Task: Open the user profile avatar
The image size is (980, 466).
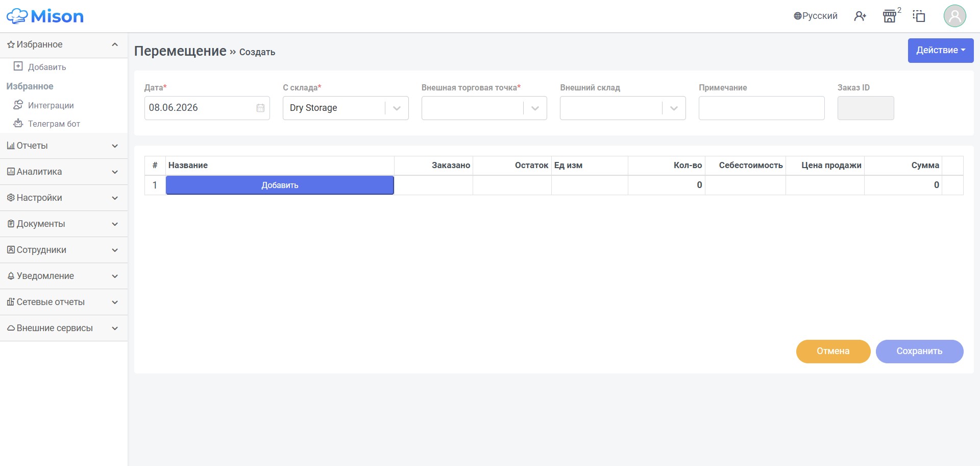Action: (954, 16)
